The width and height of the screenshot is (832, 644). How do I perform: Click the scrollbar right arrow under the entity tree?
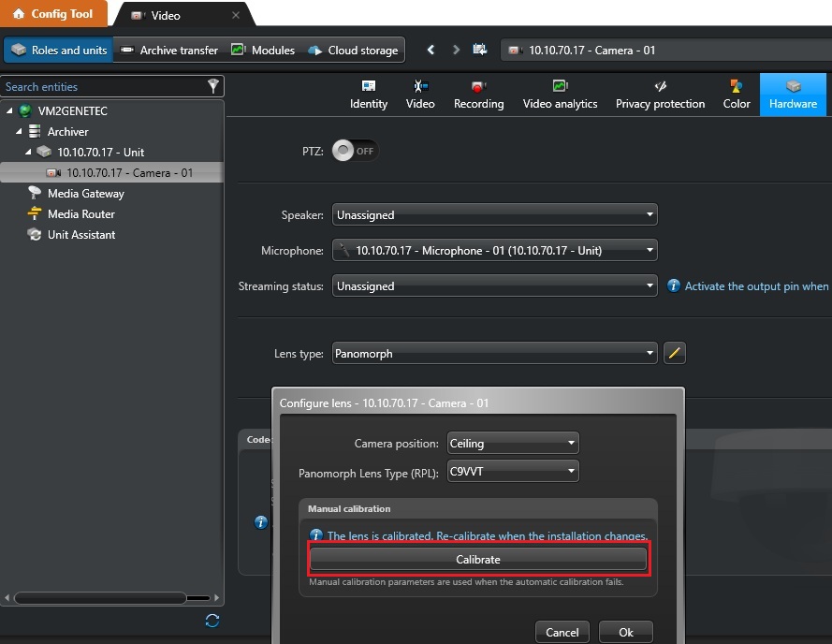(216, 598)
